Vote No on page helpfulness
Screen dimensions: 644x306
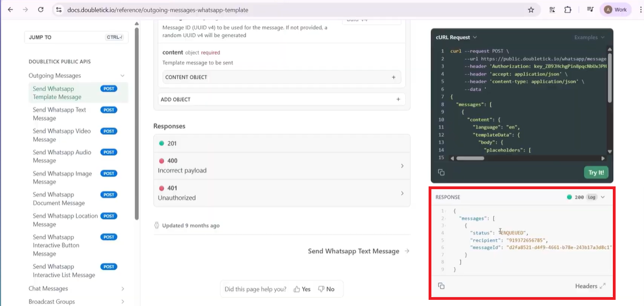tap(326, 289)
